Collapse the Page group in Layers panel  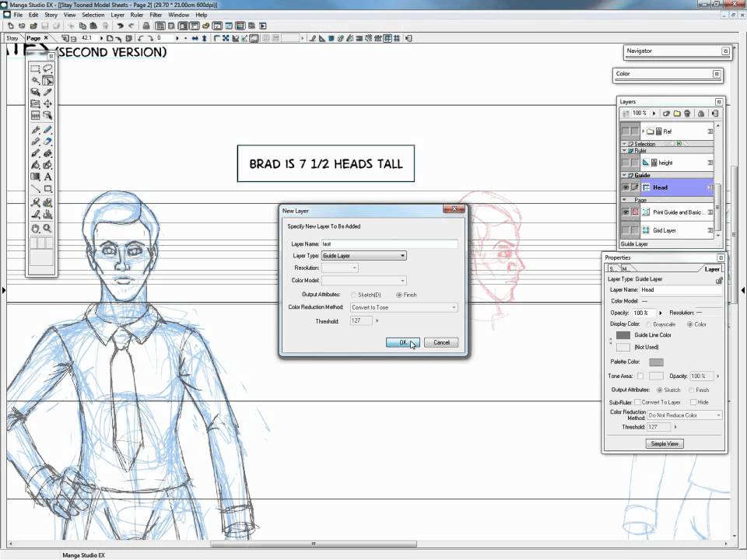[624, 200]
